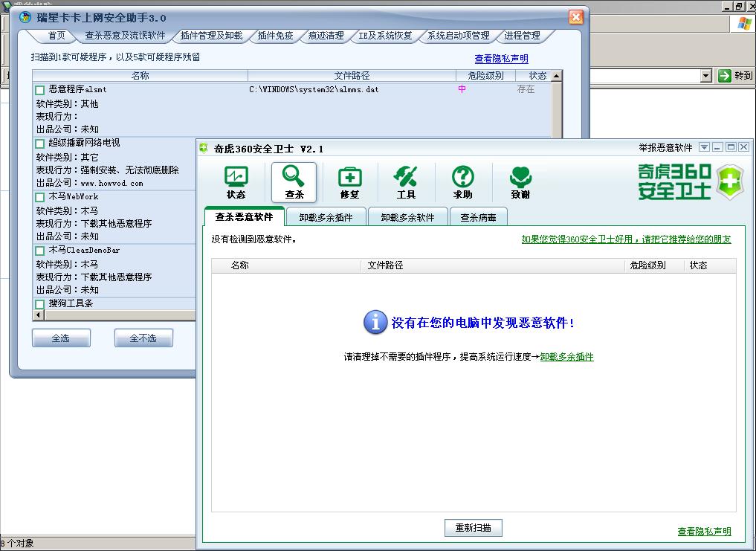Screen dimensions: 756x551
Task: Click the blue info icon in results
Action: [x=375, y=322]
